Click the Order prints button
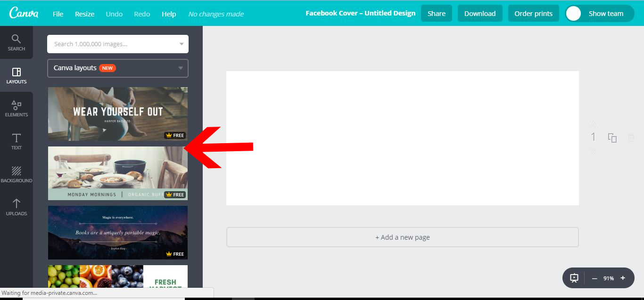Viewport: 644px width, 300px height. (533, 13)
